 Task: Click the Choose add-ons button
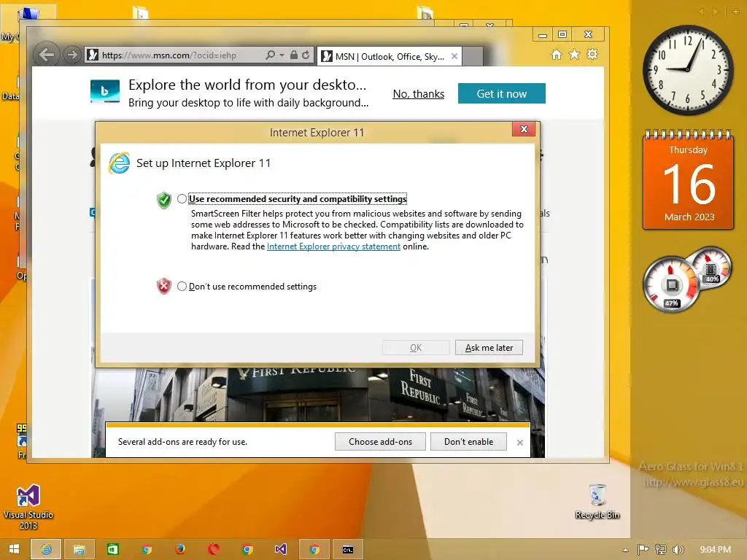pyautogui.click(x=380, y=441)
